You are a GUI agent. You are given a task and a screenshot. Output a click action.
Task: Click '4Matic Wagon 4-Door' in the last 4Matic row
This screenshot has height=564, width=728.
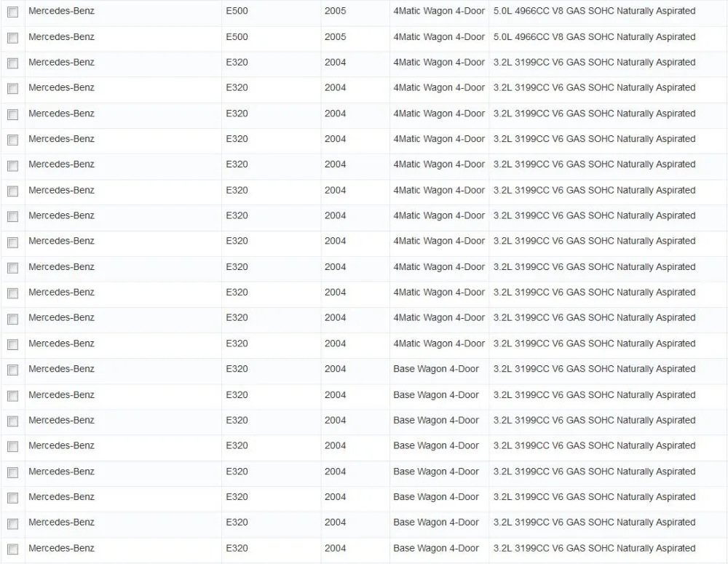[x=439, y=343]
